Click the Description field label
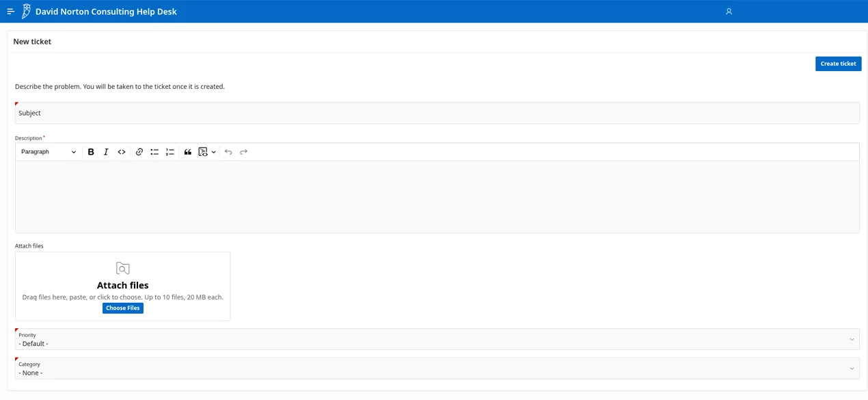Viewport: 868px width, 400px height. pos(29,138)
